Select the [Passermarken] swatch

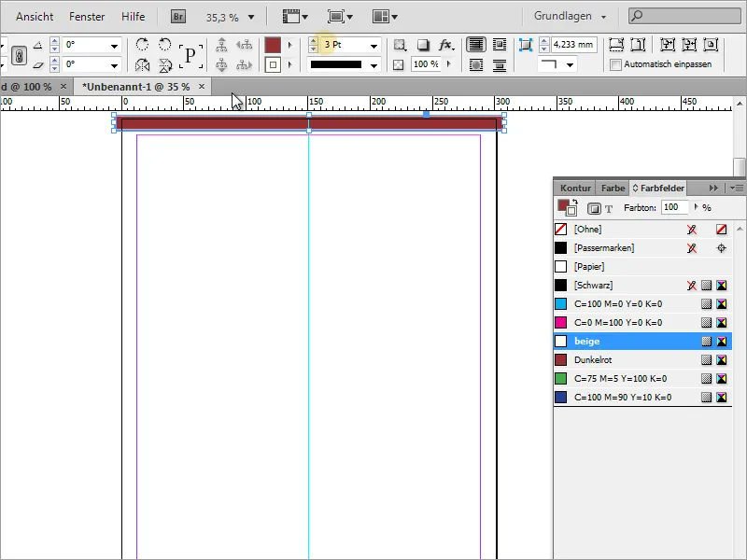pos(642,248)
